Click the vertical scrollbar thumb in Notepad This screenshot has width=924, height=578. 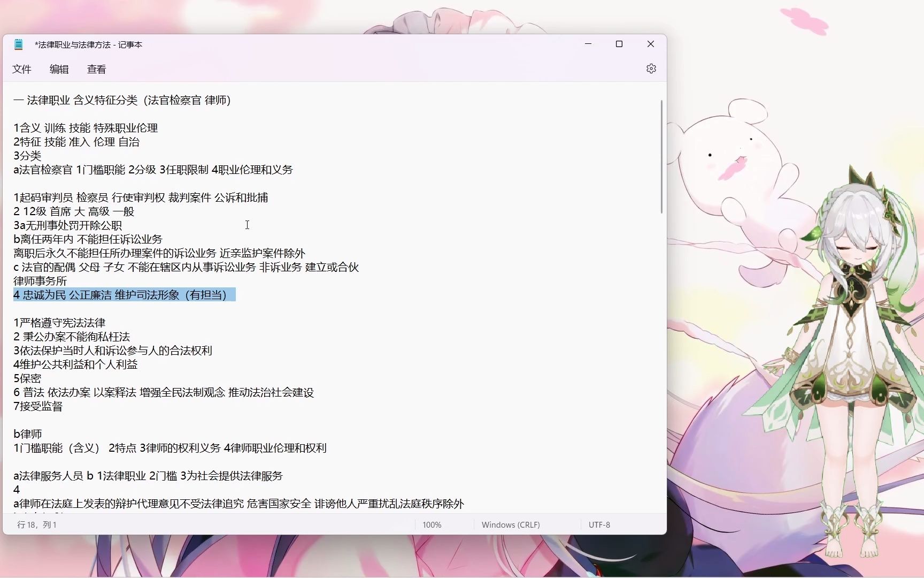pos(661,157)
